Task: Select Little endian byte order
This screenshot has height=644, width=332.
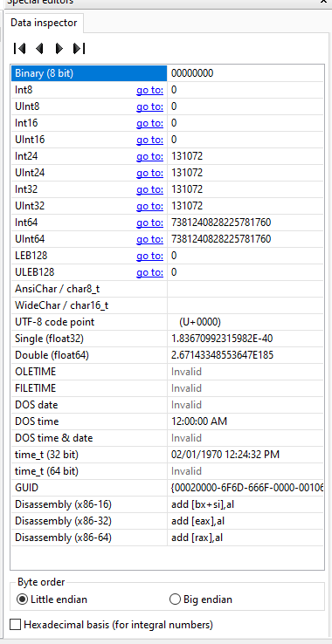Action: point(52,599)
